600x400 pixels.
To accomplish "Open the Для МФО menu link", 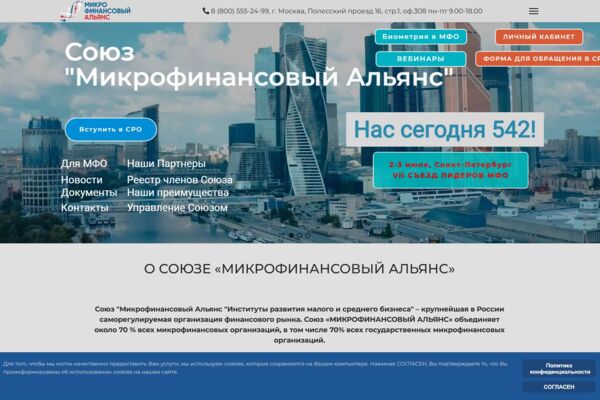I will [x=84, y=164].
